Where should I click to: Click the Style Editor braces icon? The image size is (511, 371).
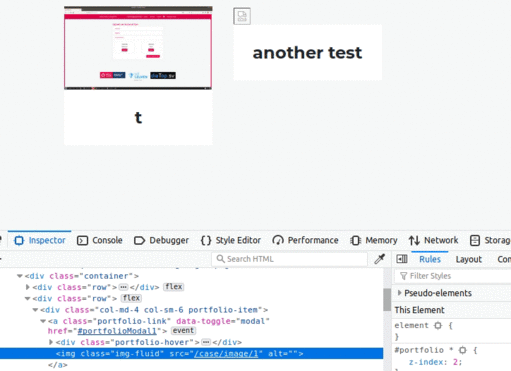[206, 240]
